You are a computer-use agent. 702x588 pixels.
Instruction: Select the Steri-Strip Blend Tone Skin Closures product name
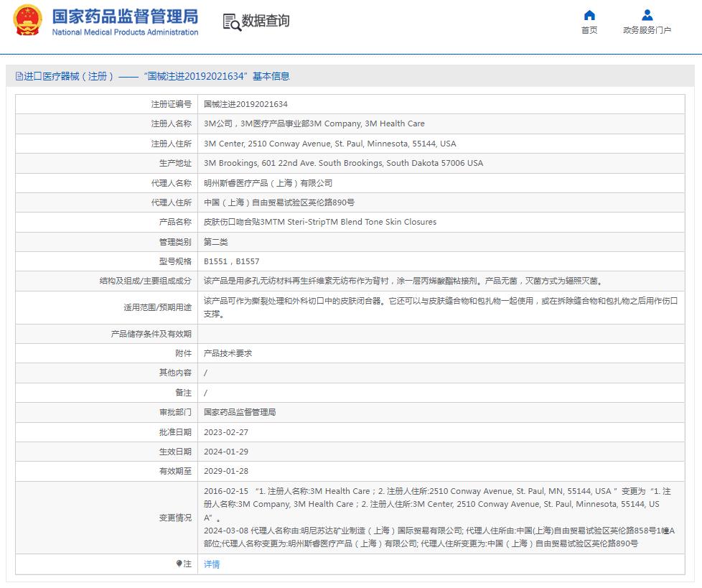coord(320,222)
